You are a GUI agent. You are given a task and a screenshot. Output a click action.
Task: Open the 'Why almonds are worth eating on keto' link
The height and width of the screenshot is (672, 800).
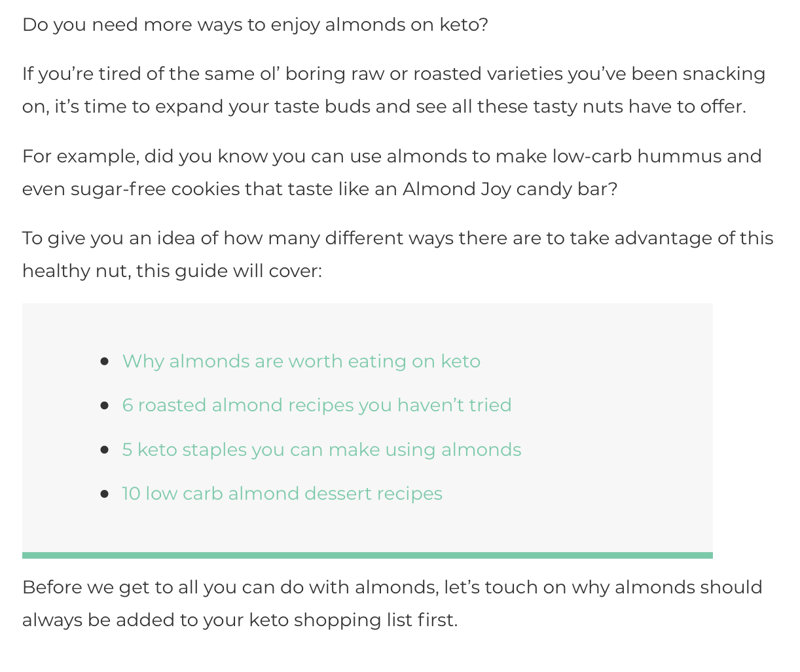click(301, 362)
